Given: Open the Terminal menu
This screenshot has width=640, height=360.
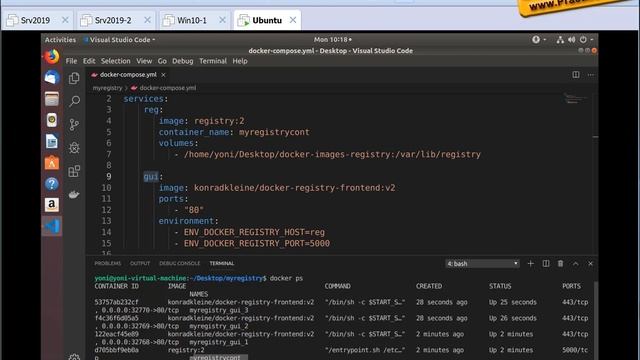Looking at the screenshot, I should pos(213,61).
